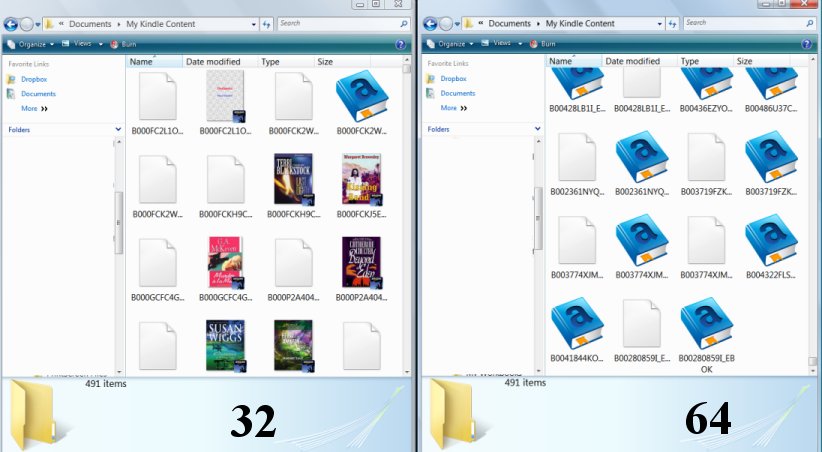Open Documents favorite link in left window
822x452 pixels.
[38, 94]
